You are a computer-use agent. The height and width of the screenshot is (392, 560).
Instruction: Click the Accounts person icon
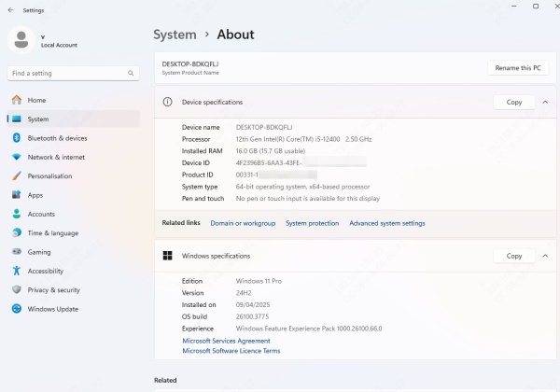coord(17,214)
